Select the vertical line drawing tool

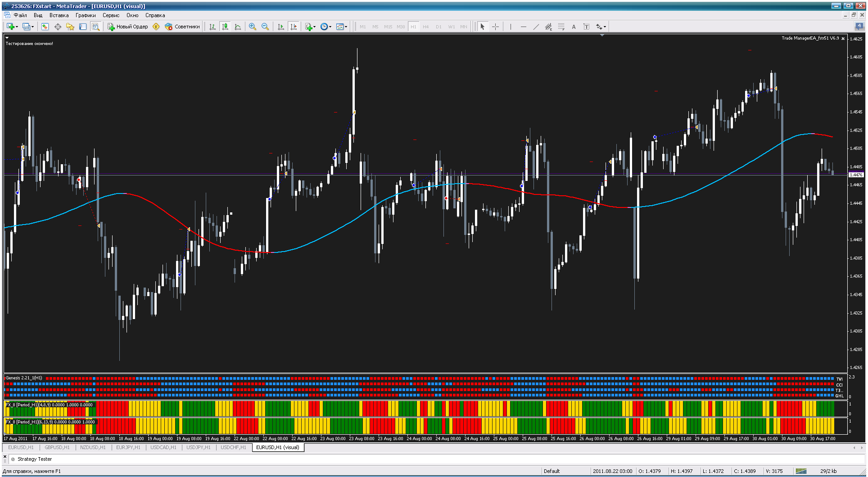pos(511,27)
